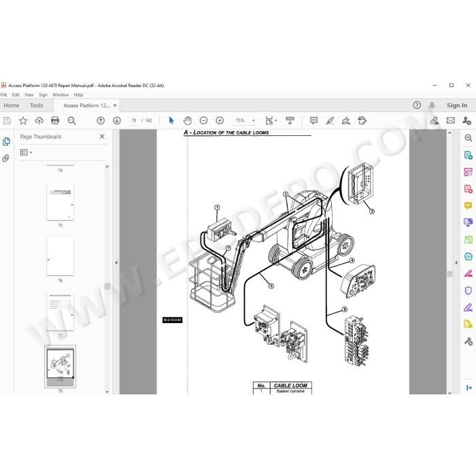476x476 pixels.
Task: Add a comment with the speech bubble icon
Action: point(313,120)
